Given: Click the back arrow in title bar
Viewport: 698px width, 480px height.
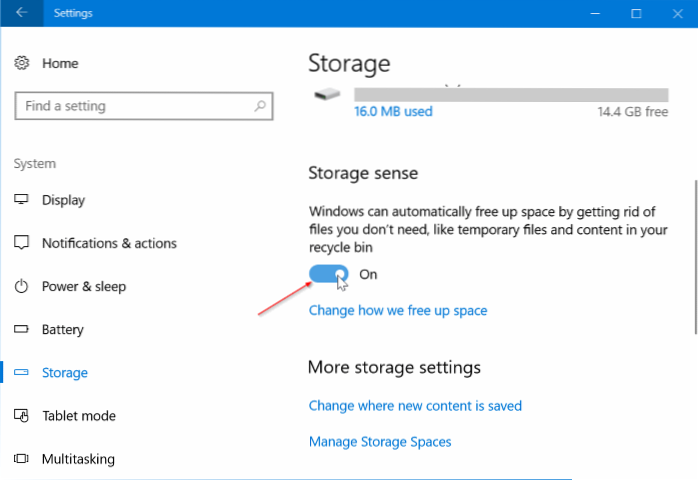Looking at the screenshot, I should 21,14.
